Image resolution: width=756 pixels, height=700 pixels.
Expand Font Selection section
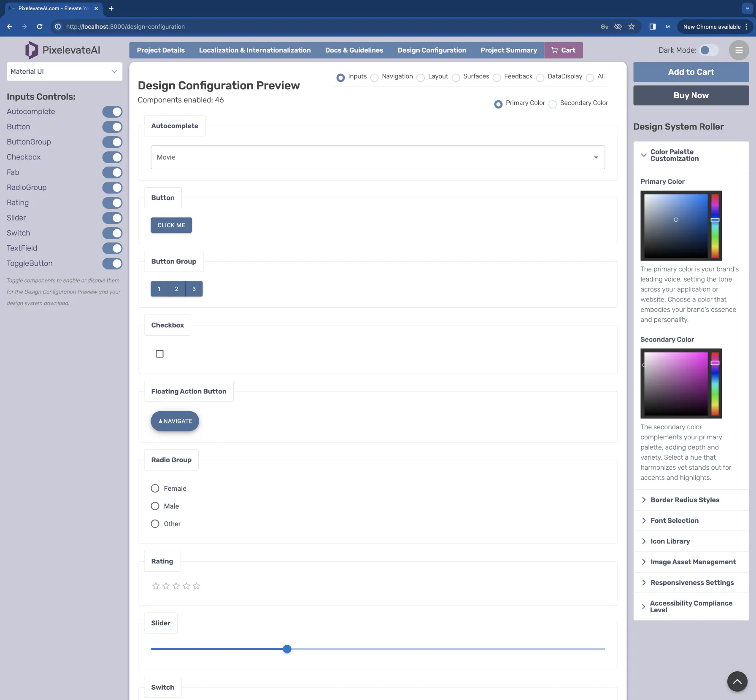tap(691, 520)
